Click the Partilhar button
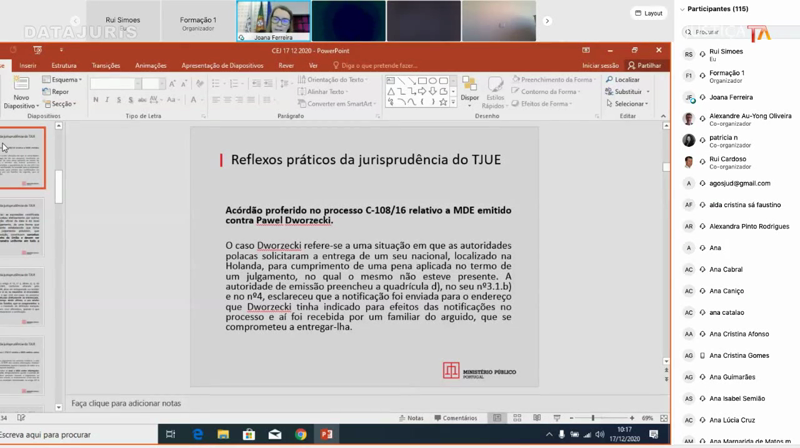The height and width of the screenshot is (448, 800). (x=645, y=65)
